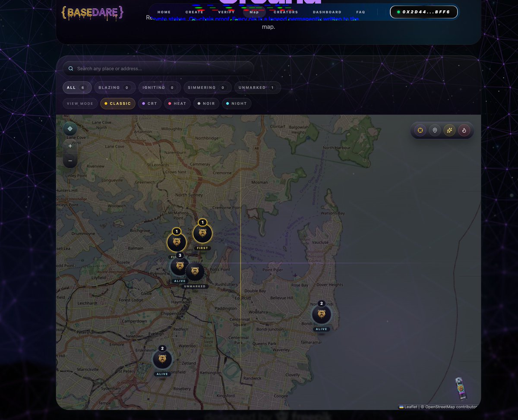
Task: Filter markers by ALL
Action: click(77, 88)
